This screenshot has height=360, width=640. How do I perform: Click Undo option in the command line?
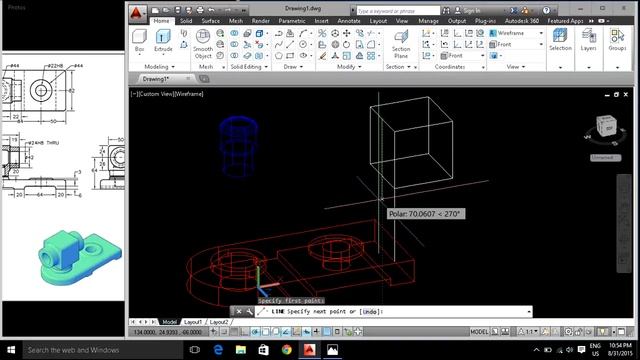[x=370, y=311]
